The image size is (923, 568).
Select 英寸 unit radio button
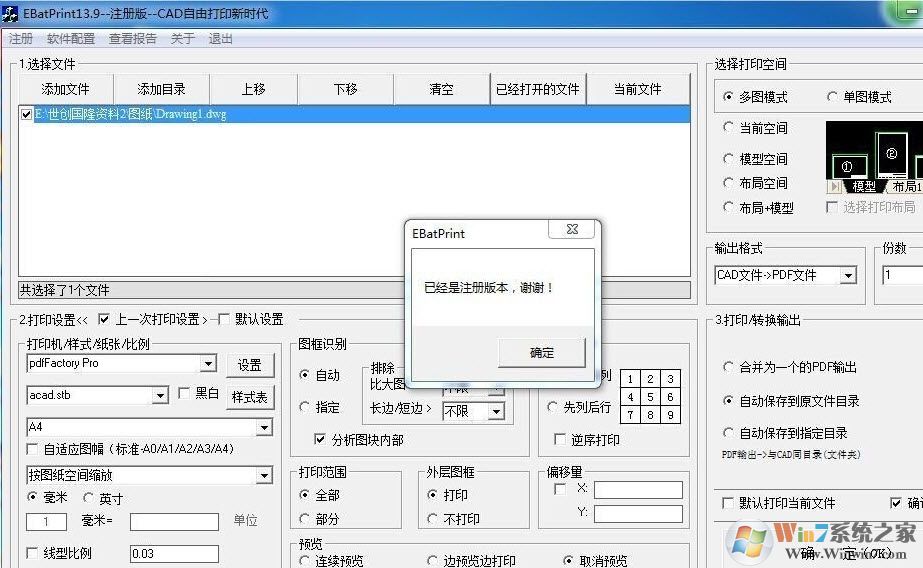pyautogui.click(x=88, y=499)
